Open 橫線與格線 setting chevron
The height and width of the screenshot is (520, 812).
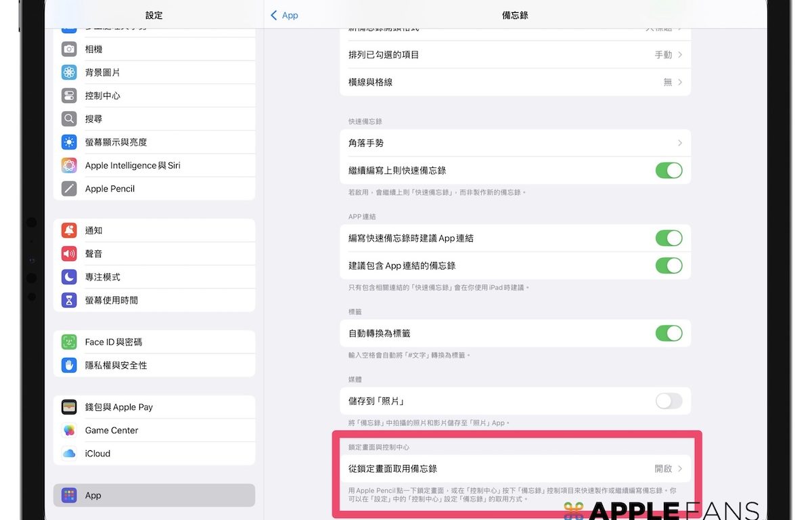click(x=679, y=82)
